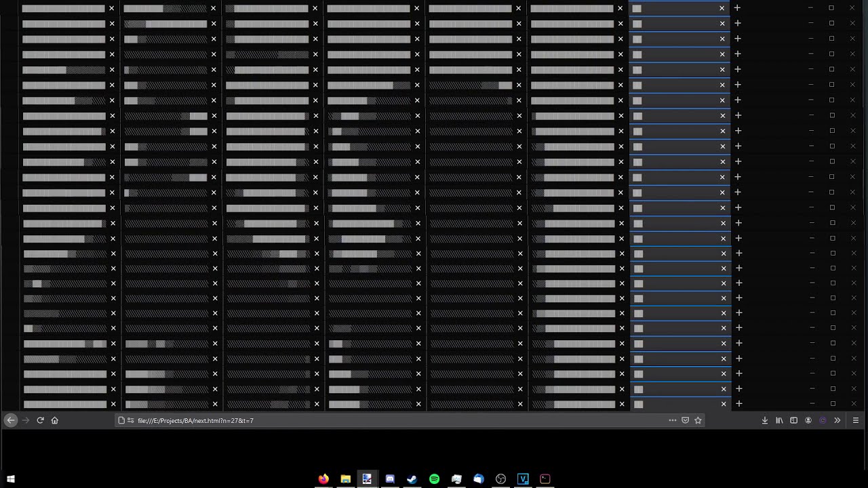Open the Library bookshelf menu
Screen dimensions: 868x488
point(779,420)
